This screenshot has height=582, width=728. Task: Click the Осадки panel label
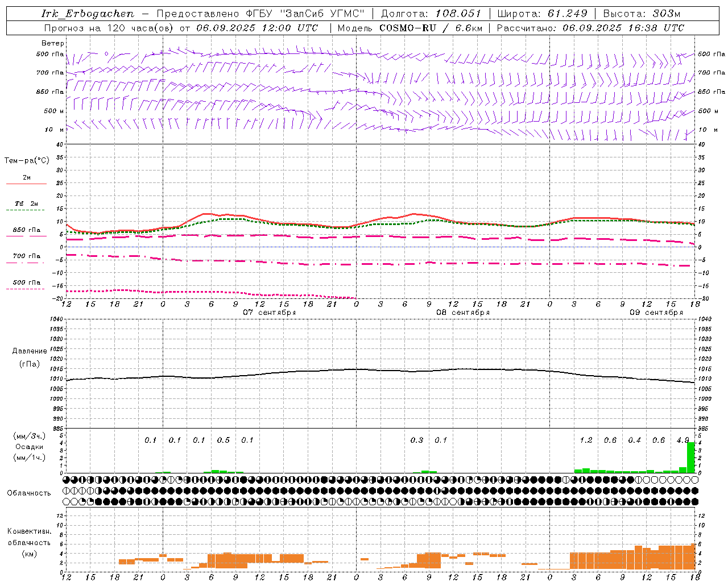point(28,447)
